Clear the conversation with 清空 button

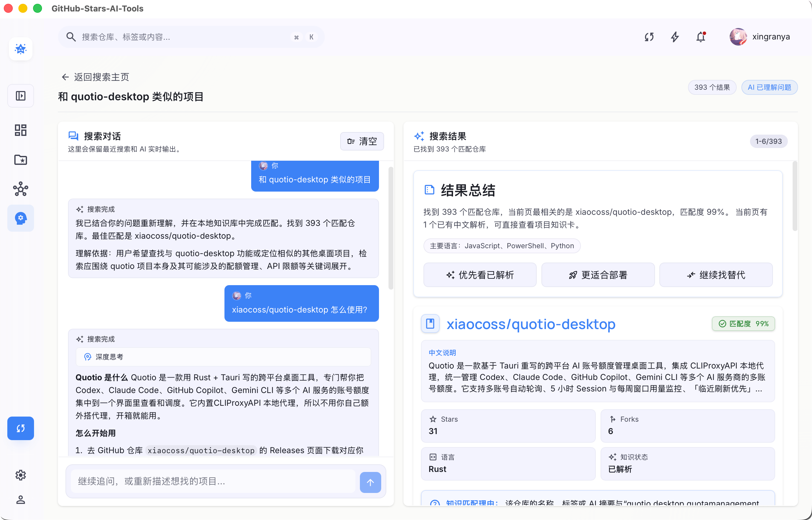point(362,141)
